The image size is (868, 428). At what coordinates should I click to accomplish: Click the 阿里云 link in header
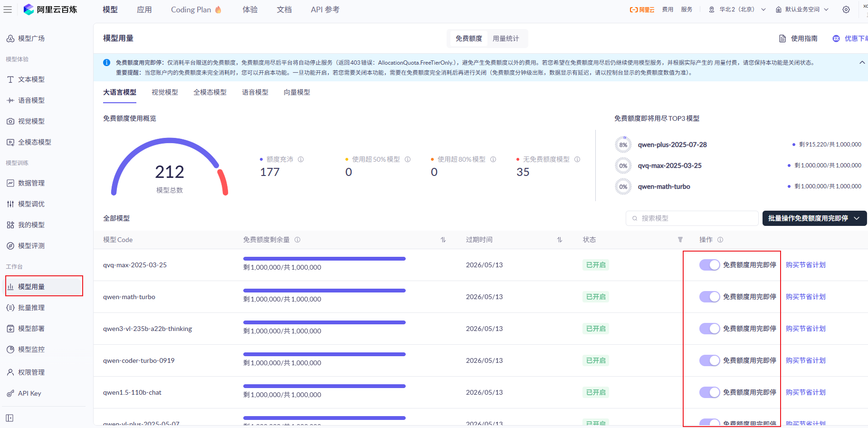[x=642, y=10]
